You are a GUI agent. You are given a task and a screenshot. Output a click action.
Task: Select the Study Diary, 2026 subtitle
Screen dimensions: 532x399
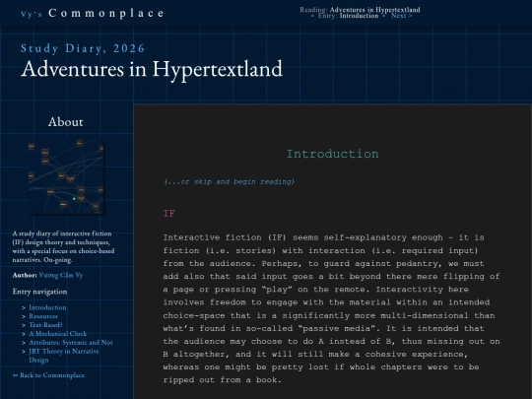point(83,48)
